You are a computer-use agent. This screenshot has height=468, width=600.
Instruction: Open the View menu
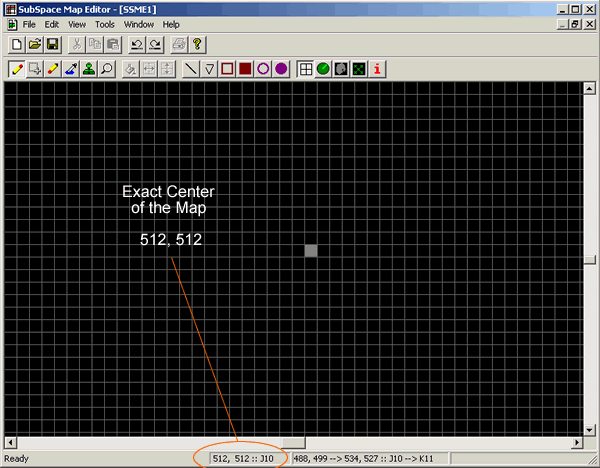pyautogui.click(x=77, y=24)
